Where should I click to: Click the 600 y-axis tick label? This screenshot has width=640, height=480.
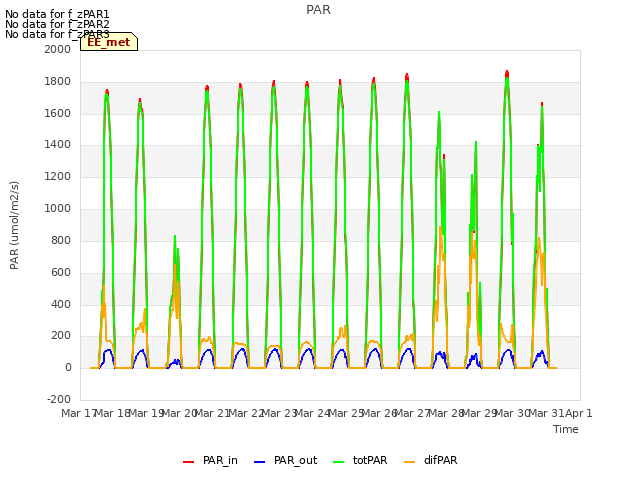pos(61,272)
